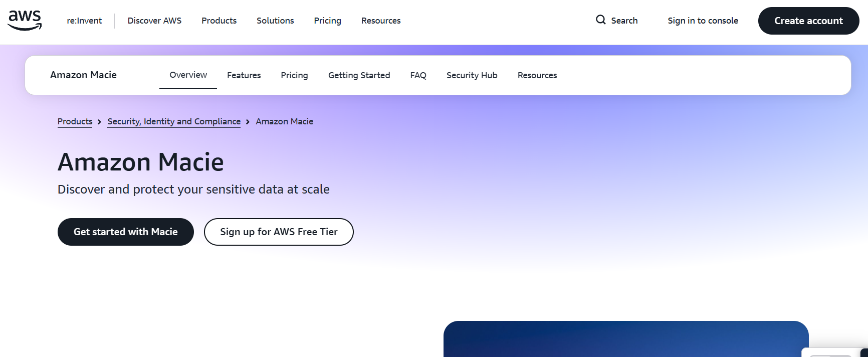Select the Overview tab
The width and height of the screenshot is (868, 357).
(x=188, y=75)
